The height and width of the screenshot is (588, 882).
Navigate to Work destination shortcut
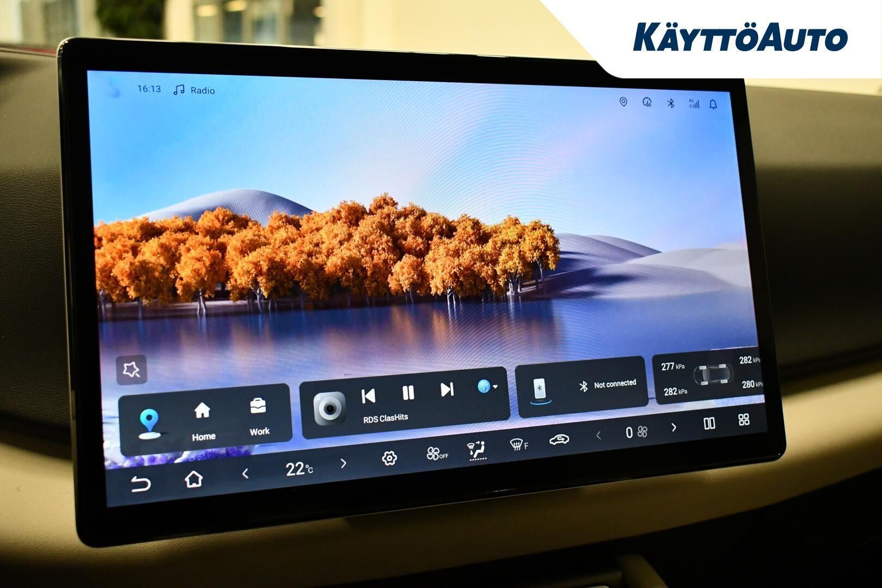tap(259, 416)
